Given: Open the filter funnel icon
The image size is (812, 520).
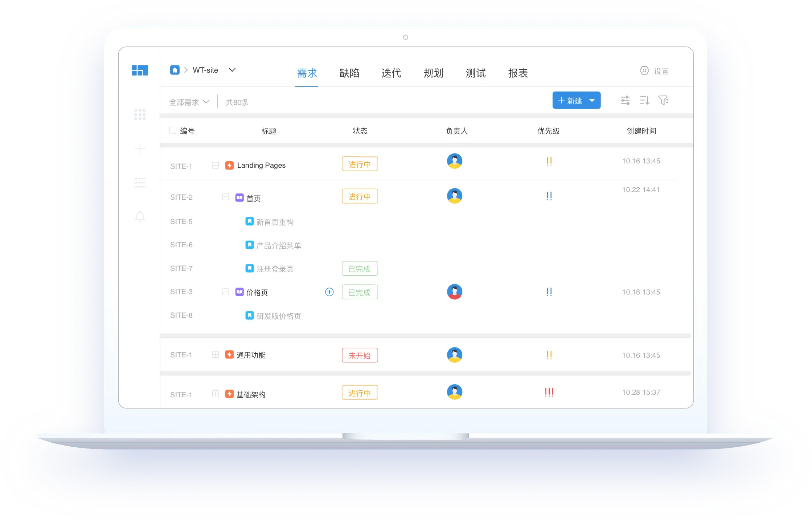Looking at the screenshot, I should point(663,100).
